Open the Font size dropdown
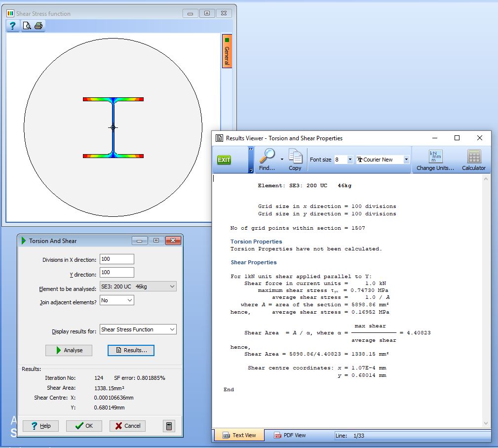Viewport: 498px width, 448px height. click(350, 160)
